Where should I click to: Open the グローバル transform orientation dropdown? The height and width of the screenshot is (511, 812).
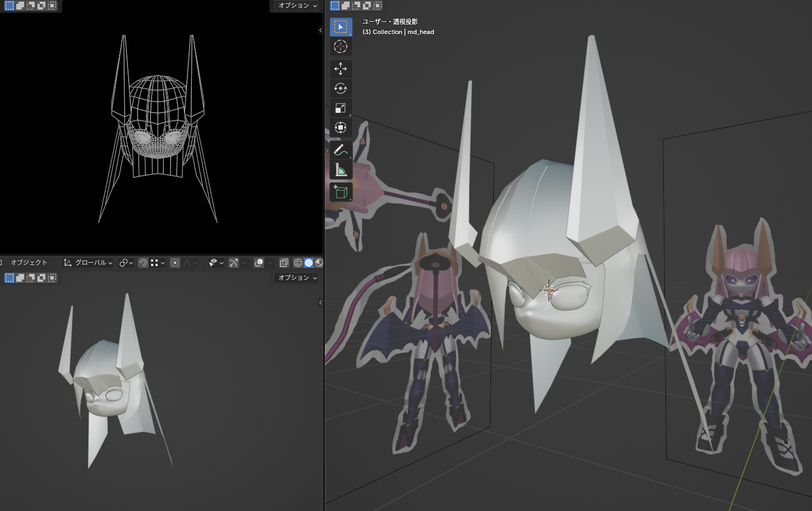click(88, 263)
